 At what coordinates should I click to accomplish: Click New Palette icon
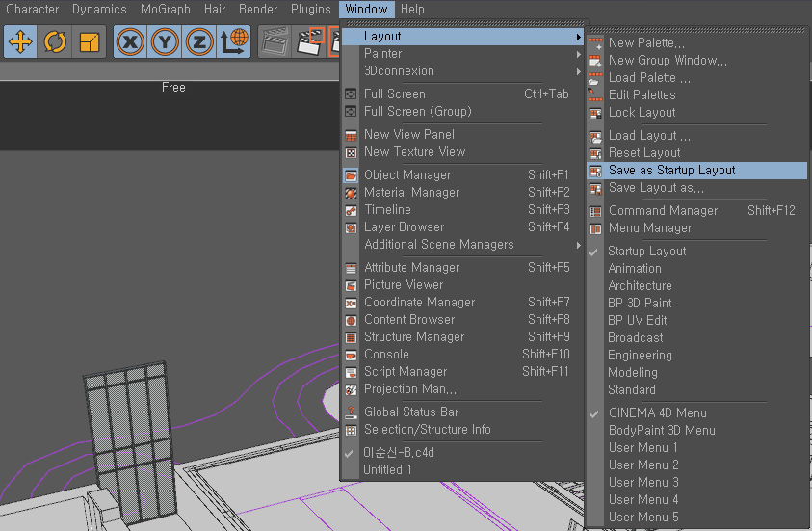(595, 43)
